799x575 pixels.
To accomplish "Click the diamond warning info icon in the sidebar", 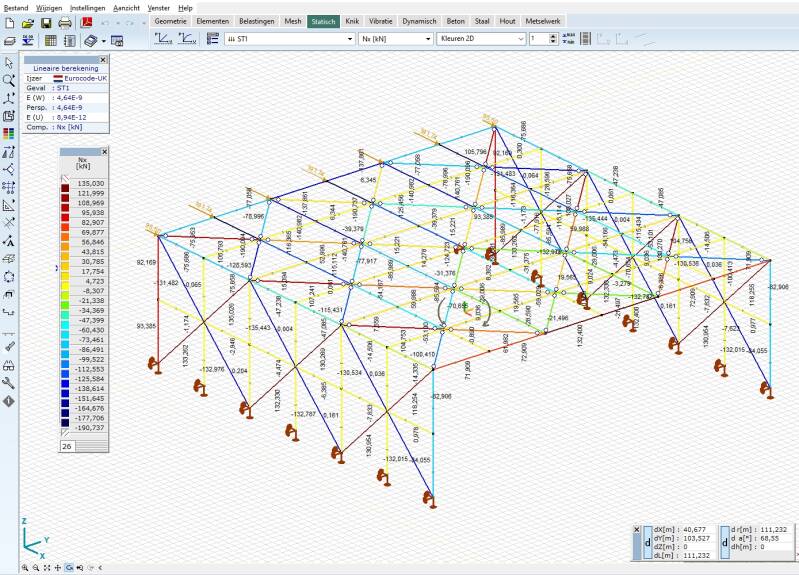I will click(x=9, y=401).
